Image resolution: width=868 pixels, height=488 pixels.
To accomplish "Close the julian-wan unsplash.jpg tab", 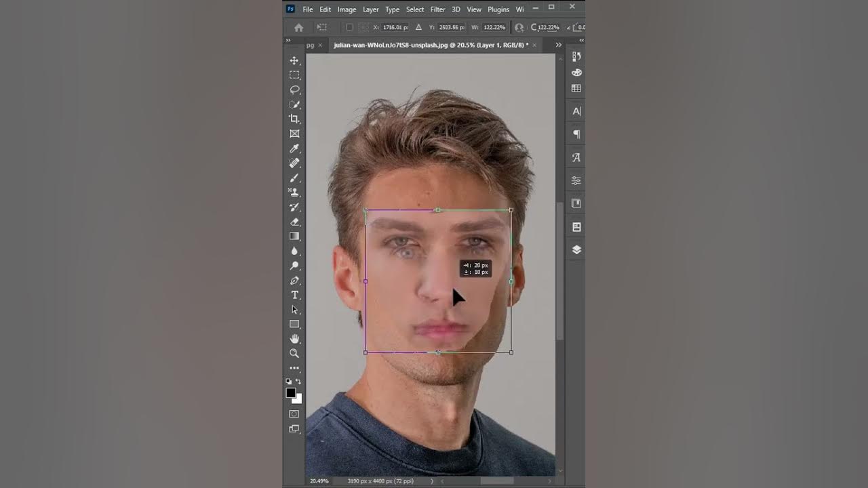I will click(x=534, y=45).
